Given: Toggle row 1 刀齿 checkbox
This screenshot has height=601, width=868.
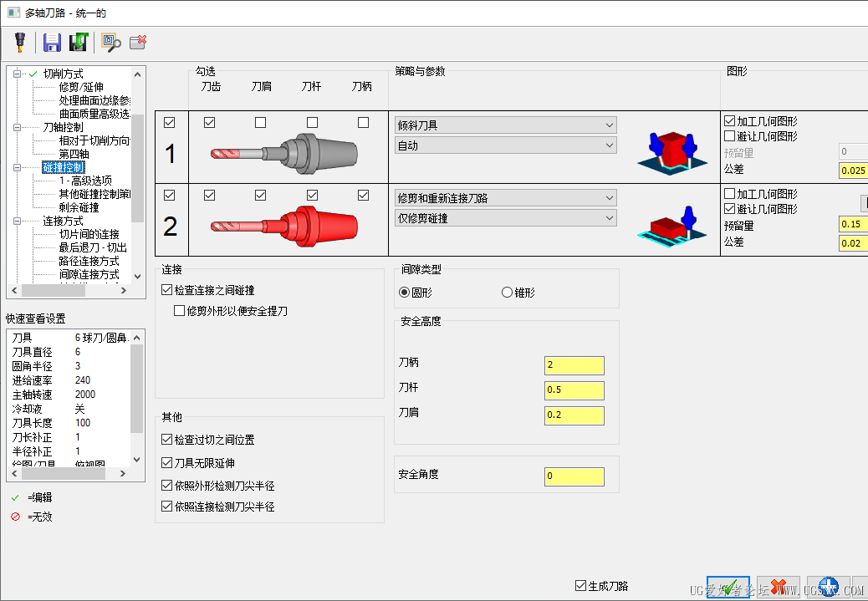Looking at the screenshot, I should click(209, 122).
